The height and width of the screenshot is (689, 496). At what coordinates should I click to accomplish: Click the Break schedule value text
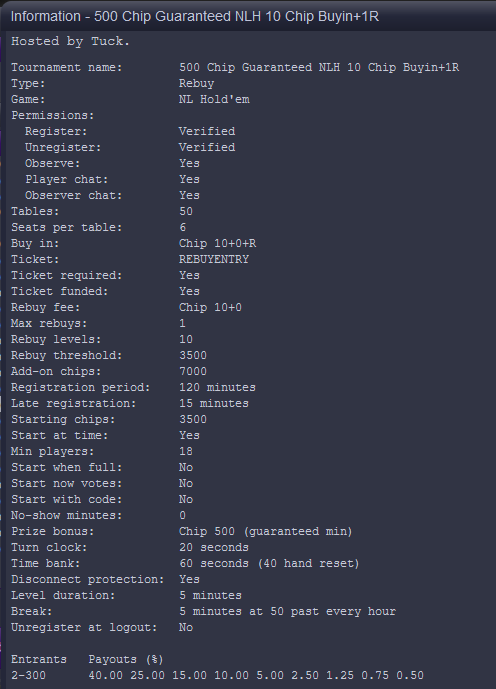[287, 611]
